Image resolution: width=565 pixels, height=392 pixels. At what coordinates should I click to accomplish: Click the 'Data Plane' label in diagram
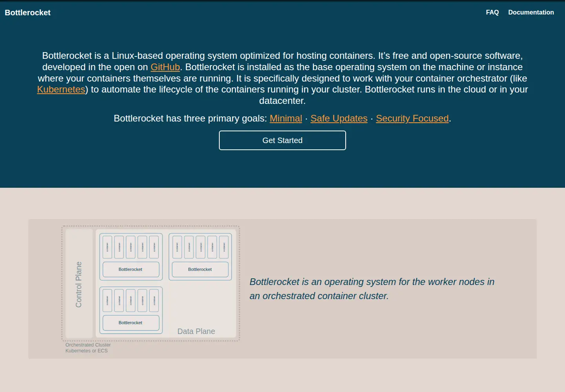[196, 331]
